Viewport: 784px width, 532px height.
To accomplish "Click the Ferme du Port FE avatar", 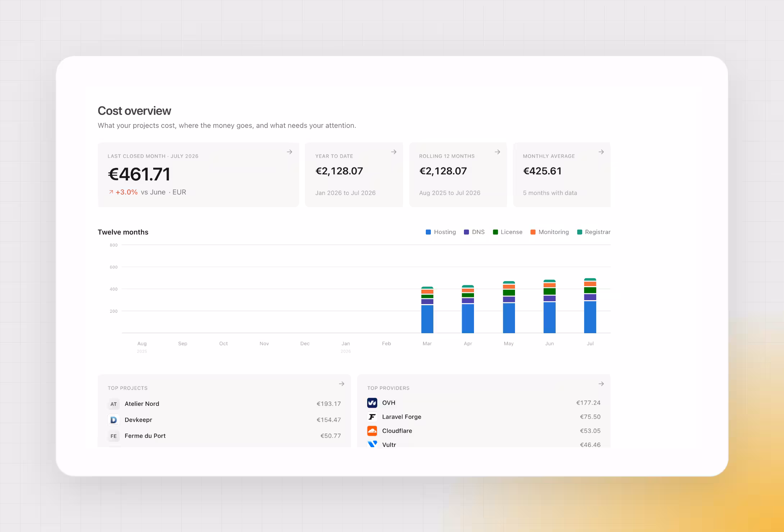I will click(114, 436).
